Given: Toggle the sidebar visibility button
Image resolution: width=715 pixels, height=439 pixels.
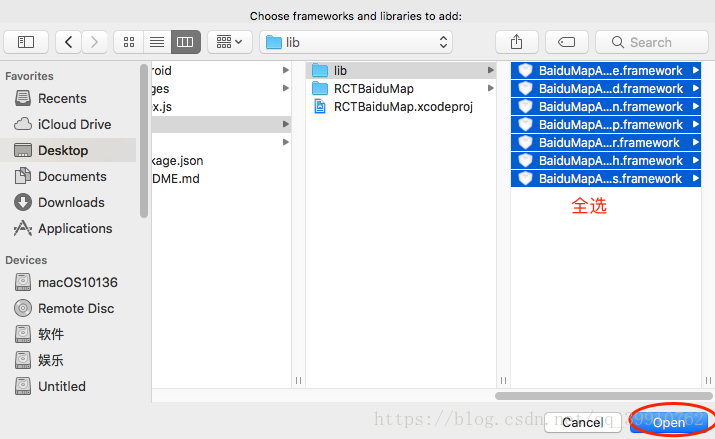Looking at the screenshot, I should click(26, 42).
